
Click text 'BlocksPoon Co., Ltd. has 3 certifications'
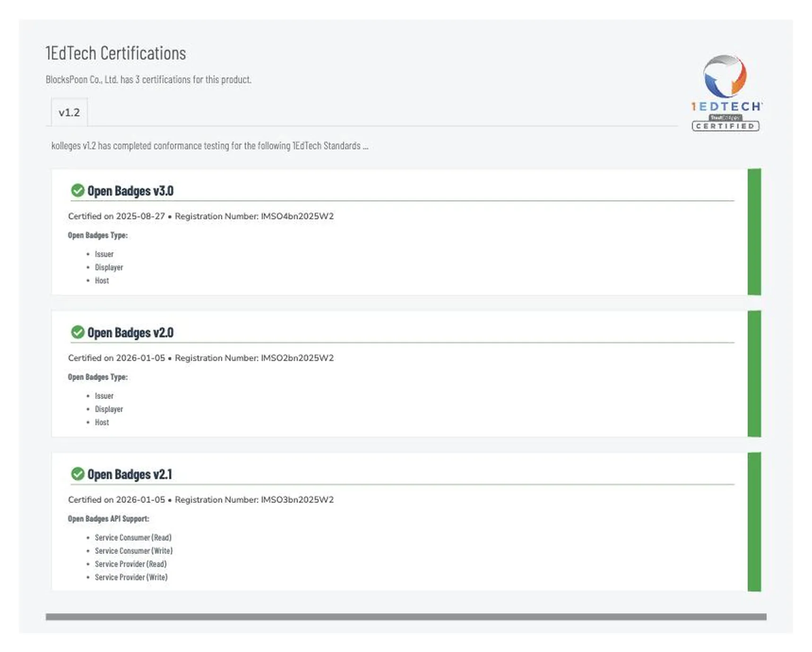click(x=118, y=79)
